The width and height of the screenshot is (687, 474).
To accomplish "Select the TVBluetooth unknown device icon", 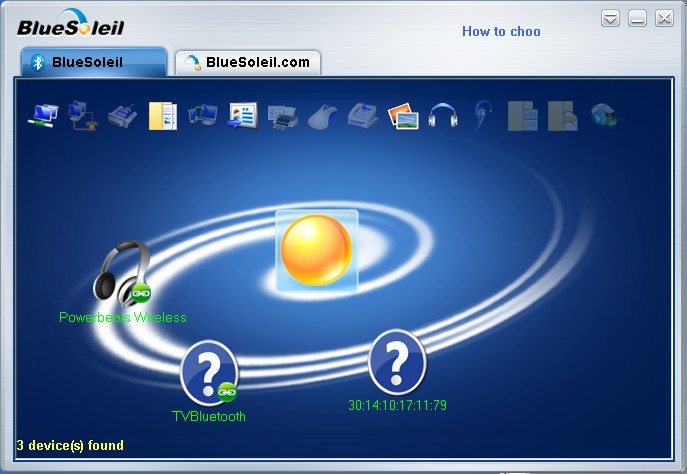I will point(209,372).
